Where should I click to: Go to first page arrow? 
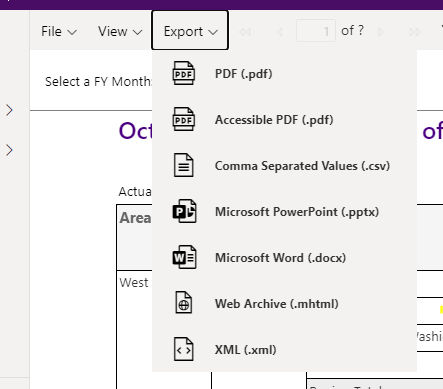click(x=245, y=32)
